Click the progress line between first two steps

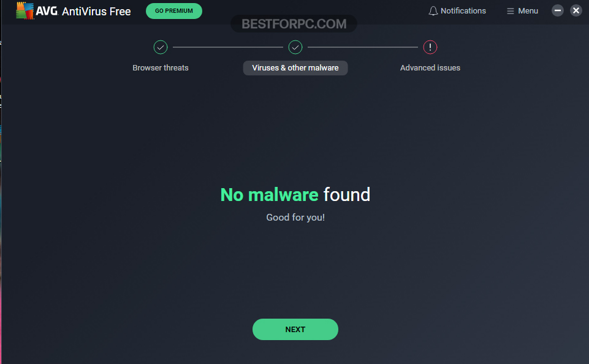(227, 47)
